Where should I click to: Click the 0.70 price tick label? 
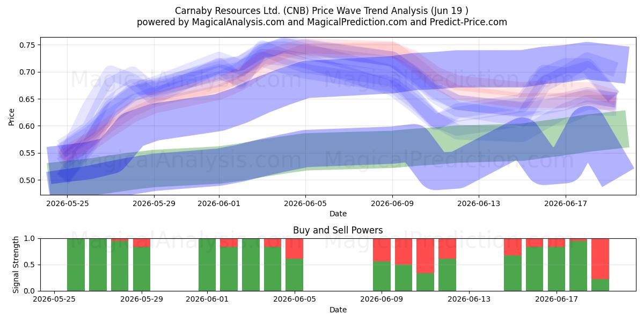[28, 72]
